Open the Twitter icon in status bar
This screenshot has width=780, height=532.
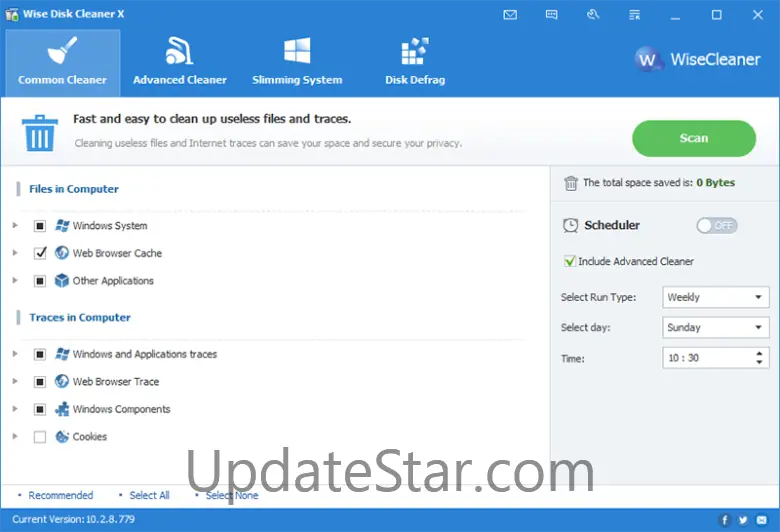pyautogui.click(x=743, y=520)
